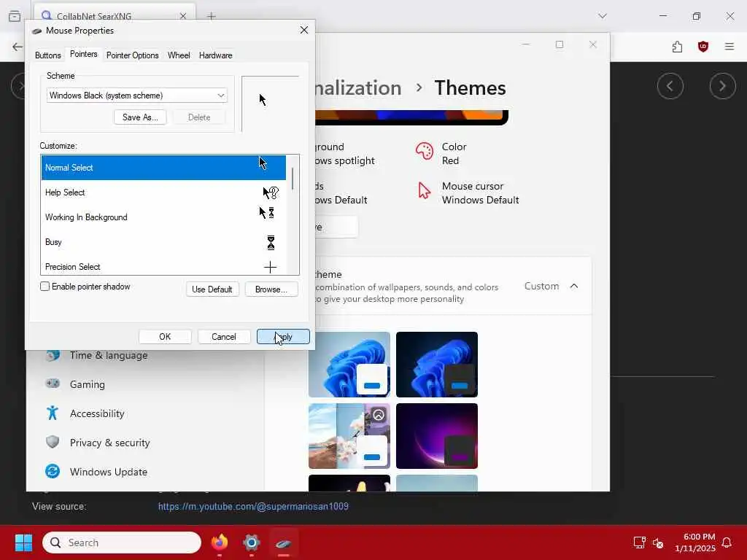
Task: Close the CollabNet SearXNG tab
Action: [183, 16]
